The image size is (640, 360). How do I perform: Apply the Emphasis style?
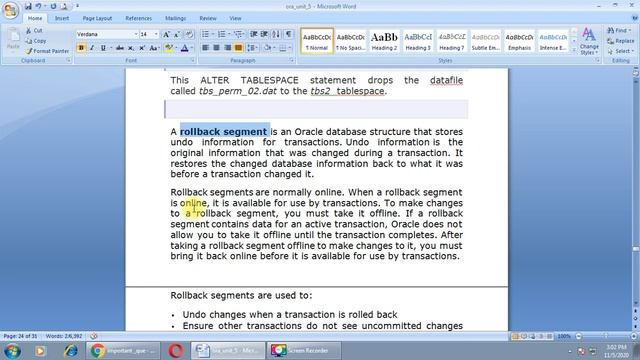pos(519,41)
